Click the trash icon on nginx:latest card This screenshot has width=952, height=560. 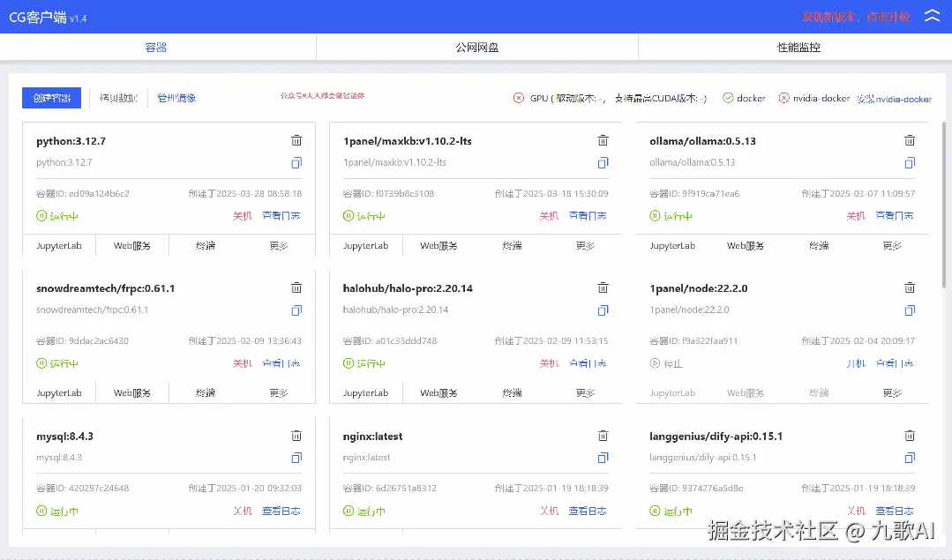click(603, 435)
